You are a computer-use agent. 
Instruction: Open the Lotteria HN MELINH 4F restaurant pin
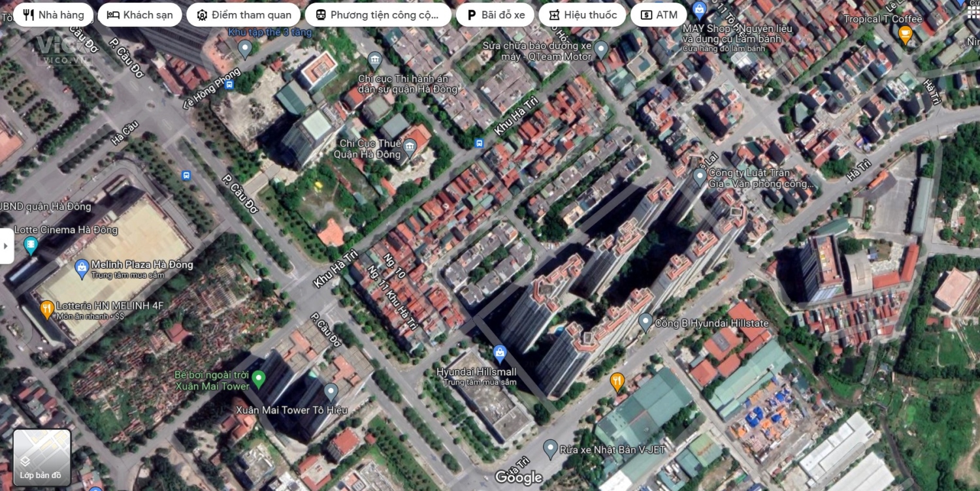(x=47, y=308)
